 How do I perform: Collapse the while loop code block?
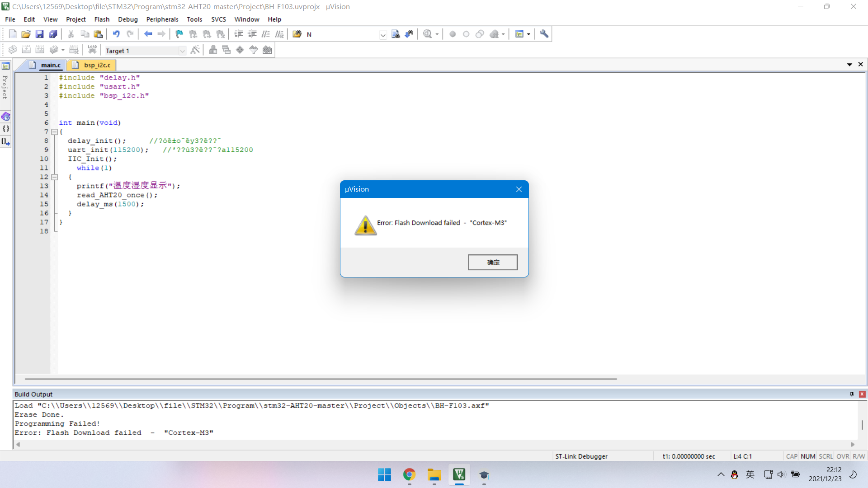(x=54, y=177)
